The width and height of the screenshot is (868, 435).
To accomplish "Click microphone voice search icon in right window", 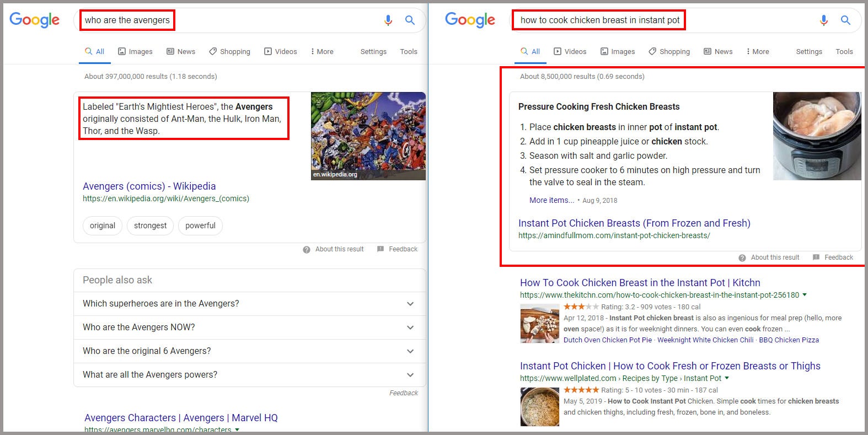I will tap(824, 20).
